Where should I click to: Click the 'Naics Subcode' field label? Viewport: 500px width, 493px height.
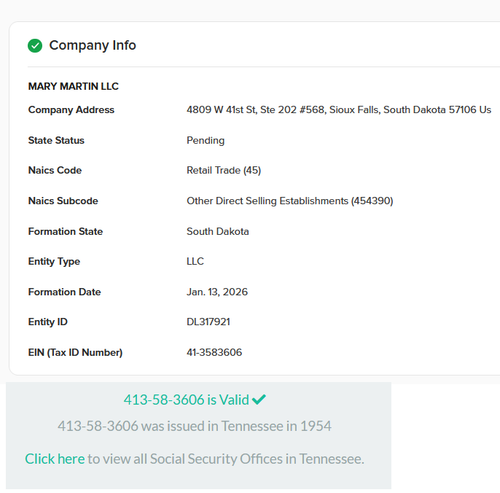point(63,201)
